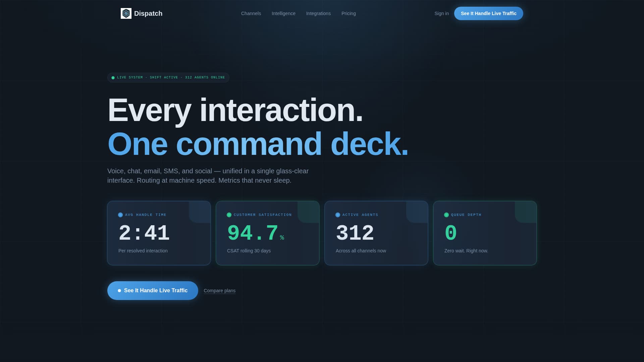Select the Customer Satisfaction stat card
644x362 pixels.
tap(267, 233)
